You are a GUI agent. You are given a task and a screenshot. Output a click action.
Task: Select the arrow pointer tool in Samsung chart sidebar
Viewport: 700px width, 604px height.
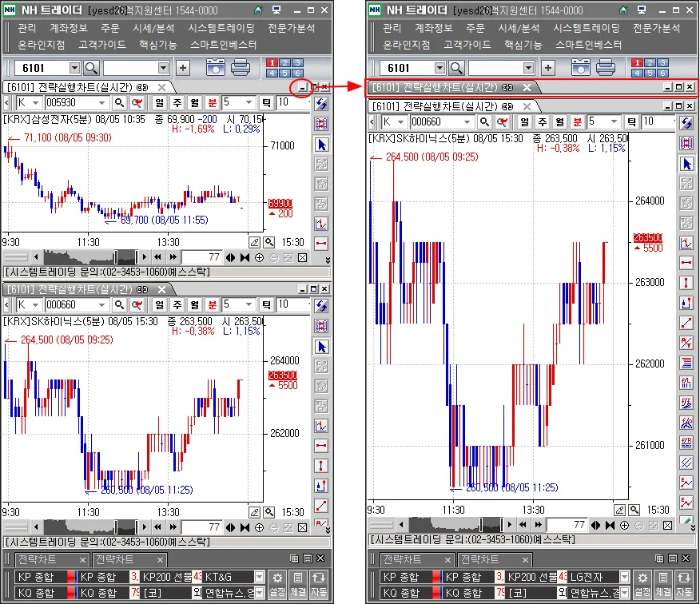click(321, 144)
